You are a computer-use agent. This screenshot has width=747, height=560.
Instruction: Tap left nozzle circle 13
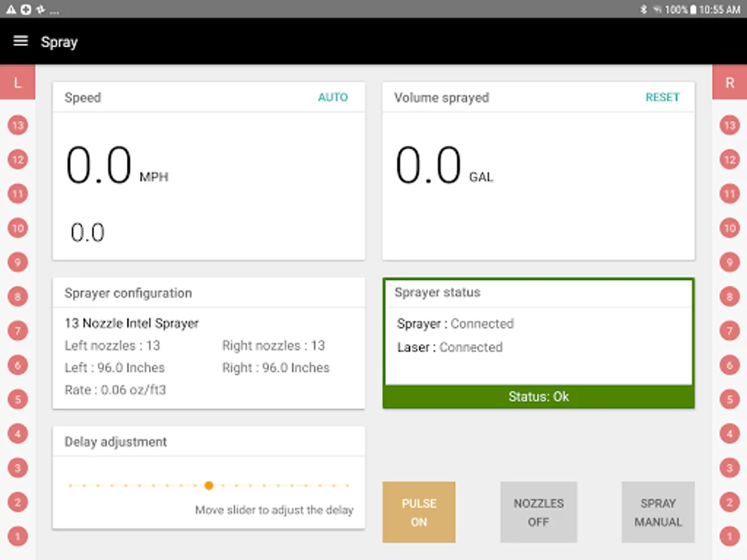click(17, 126)
